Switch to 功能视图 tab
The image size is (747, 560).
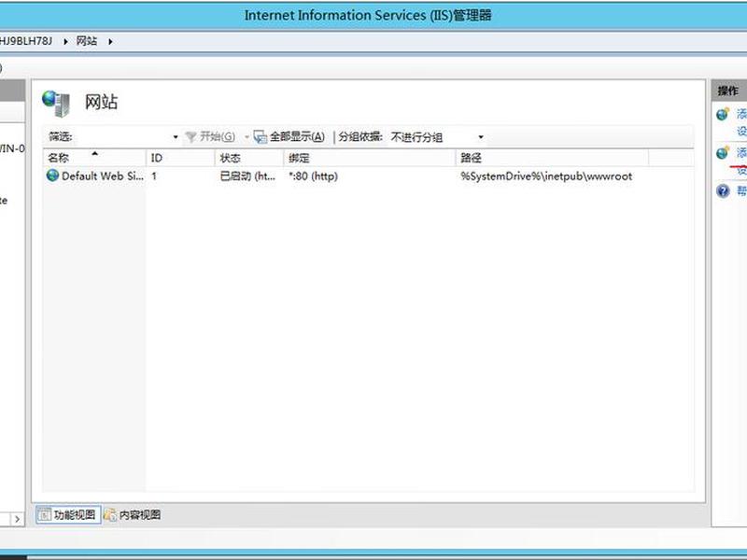[68, 515]
